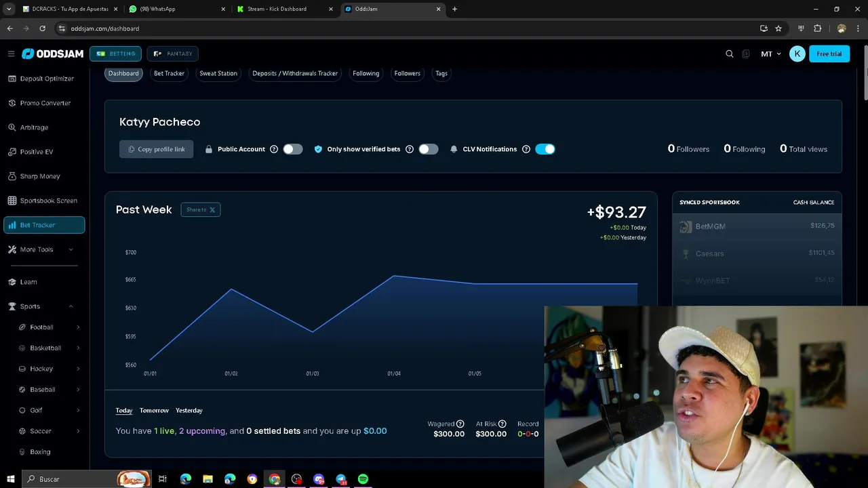Click the betslip cards icon beside search
Viewport: 868px width, 488px height.
click(746, 54)
